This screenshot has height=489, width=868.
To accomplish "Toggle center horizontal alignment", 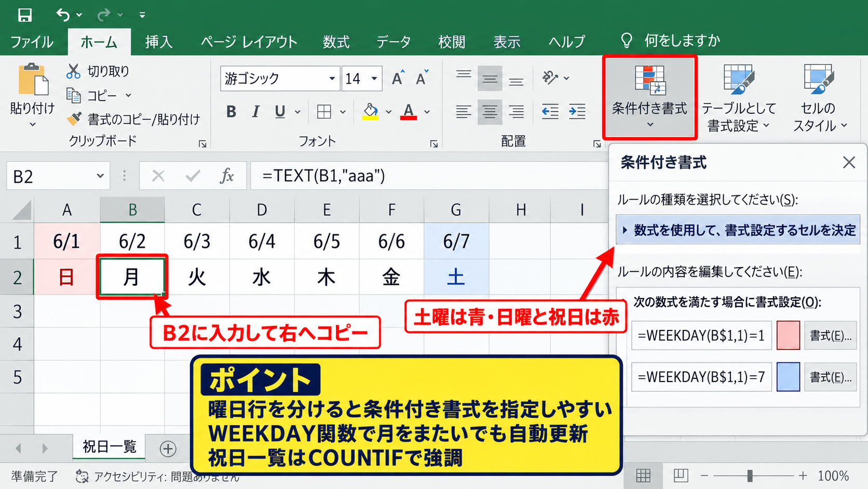I will coord(490,112).
